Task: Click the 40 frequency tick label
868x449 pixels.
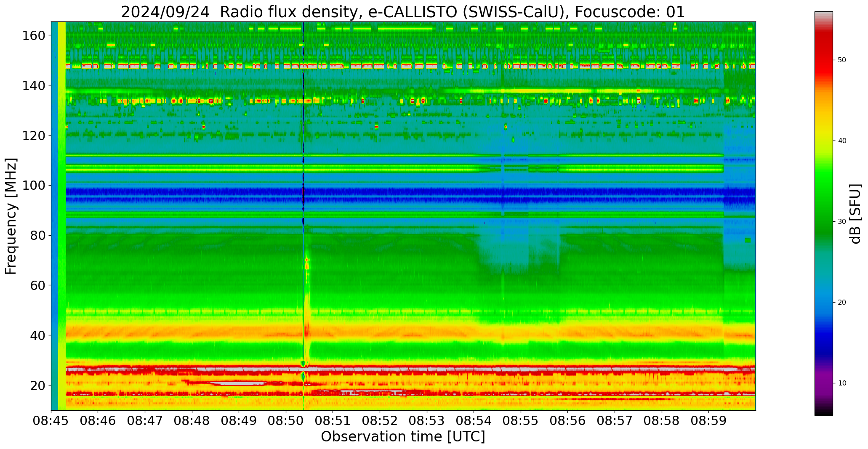Action: click(x=38, y=335)
